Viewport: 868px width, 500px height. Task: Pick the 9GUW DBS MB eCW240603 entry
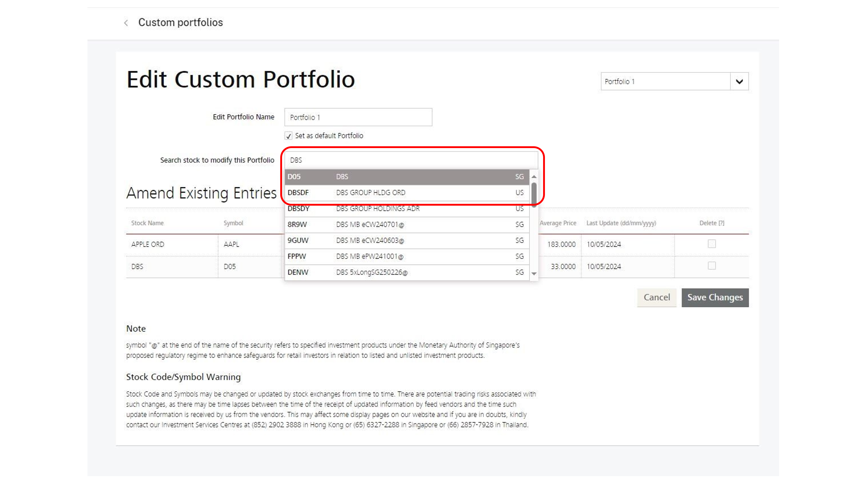point(407,240)
